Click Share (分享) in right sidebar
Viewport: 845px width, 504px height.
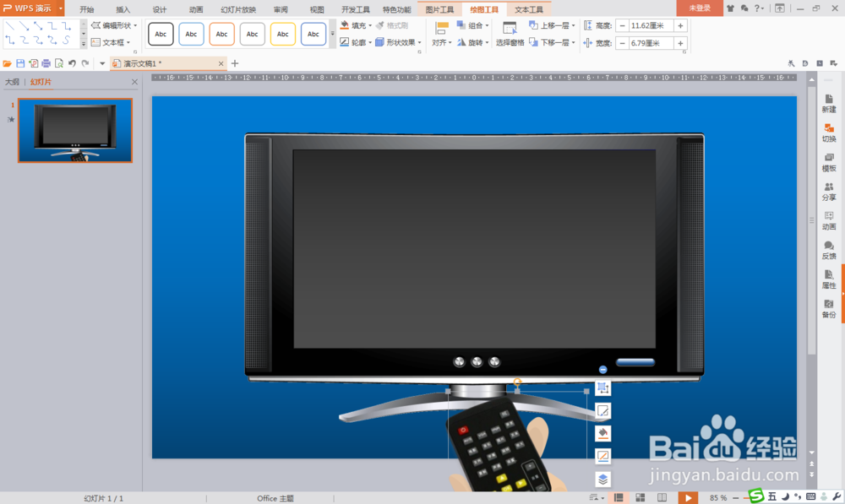829,192
